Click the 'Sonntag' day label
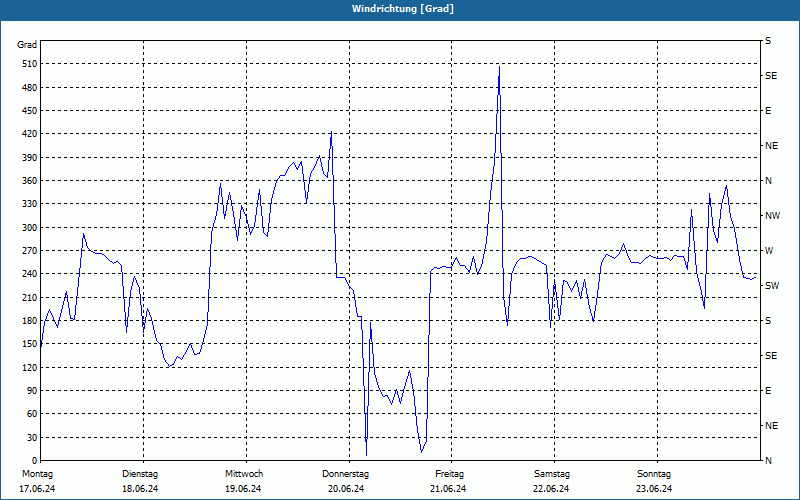Viewport: 800px width, 500px height. point(654,474)
